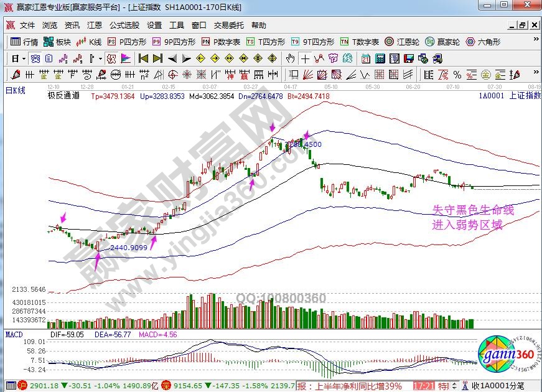Jump to first bar with skip-back icon
This screenshot has height=392, width=542.
[x=144, y=59]
